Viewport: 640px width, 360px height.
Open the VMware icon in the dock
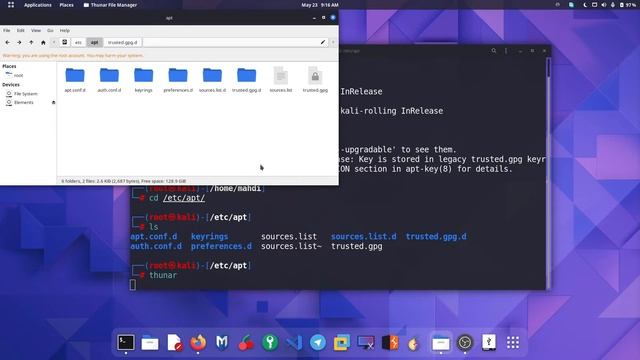[x=342, y=342]
